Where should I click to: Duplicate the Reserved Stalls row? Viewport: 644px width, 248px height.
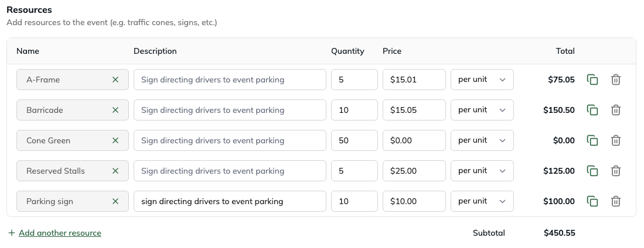pos(592,171)
